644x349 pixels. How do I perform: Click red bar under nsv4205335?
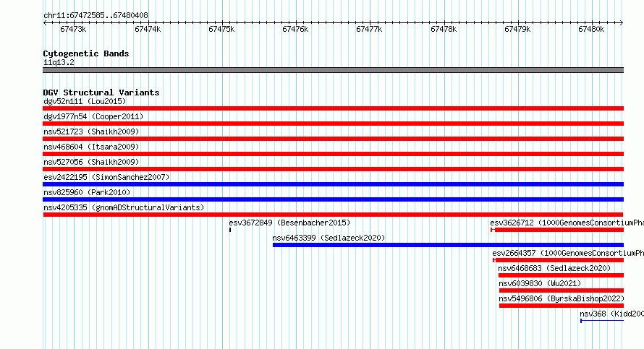tap(333, 215)
